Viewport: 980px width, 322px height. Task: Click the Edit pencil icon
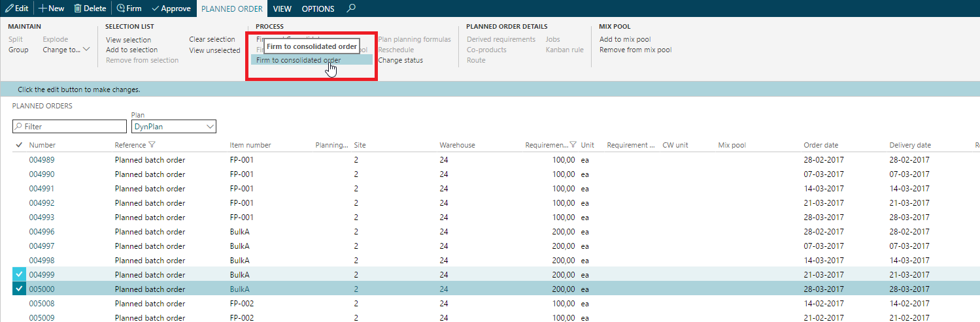(8, 8)
